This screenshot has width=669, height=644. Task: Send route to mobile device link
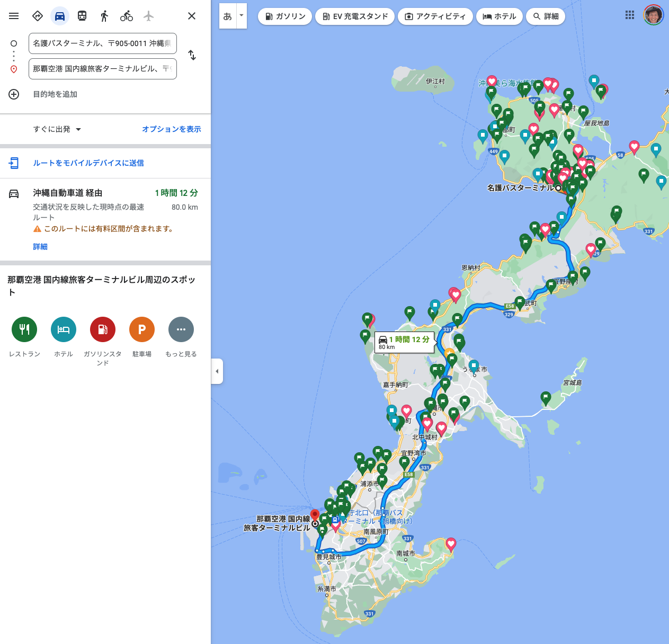pyautogui.click(x=88, y=163)
